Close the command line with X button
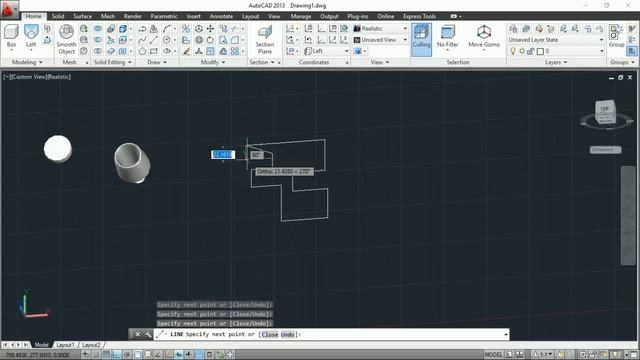640x360 pixels. click(138, 334)
